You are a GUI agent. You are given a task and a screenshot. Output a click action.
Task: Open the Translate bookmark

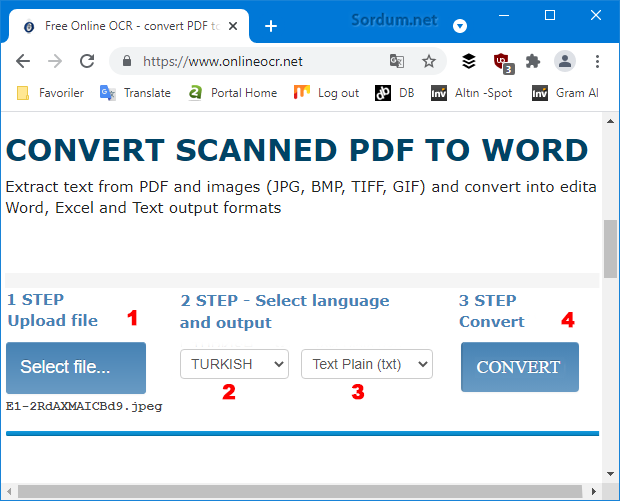point(135,93)
